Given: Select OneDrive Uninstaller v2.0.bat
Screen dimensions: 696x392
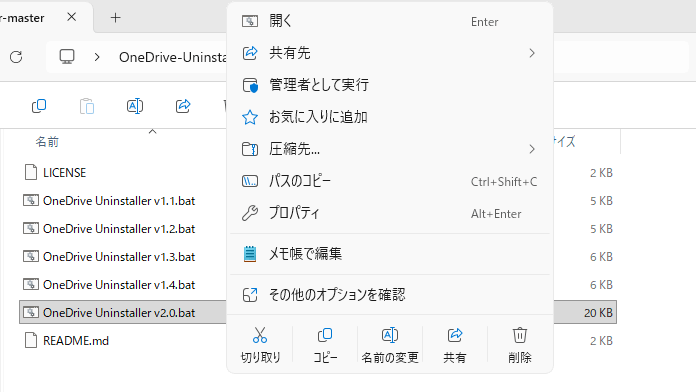Looking at the screenshot, I should tap(119, 313).
